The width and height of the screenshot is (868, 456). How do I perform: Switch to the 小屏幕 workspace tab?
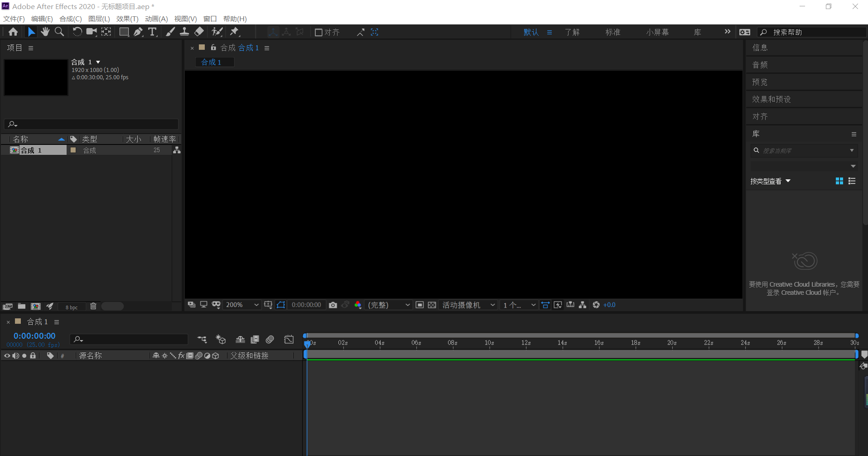click(x=657, y=32)
